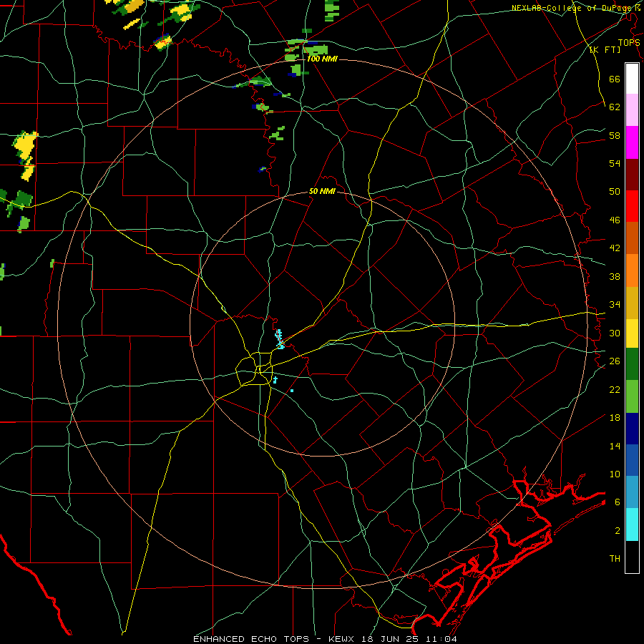Click the cyan 2 kft legend swatch
644x644 pixels.
pos(632,525)
